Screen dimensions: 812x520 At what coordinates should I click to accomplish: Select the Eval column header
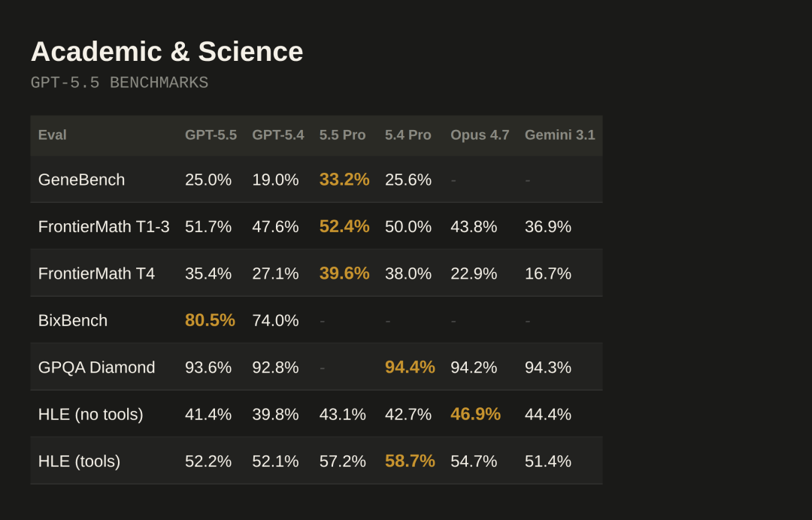coord(53,135)
